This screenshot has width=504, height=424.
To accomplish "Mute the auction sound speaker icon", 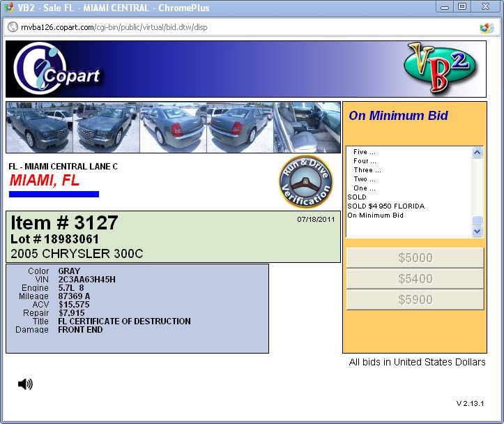I will [25, 384].
